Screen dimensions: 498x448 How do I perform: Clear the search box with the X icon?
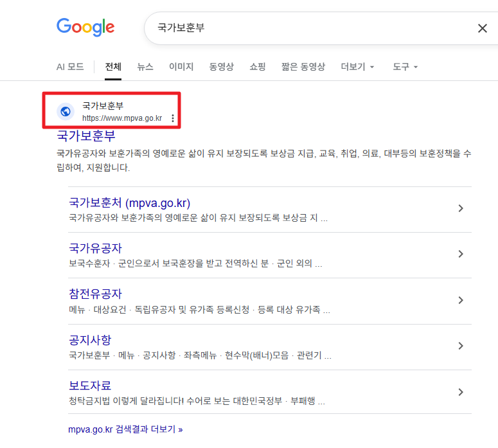click(x=483, y=28)
